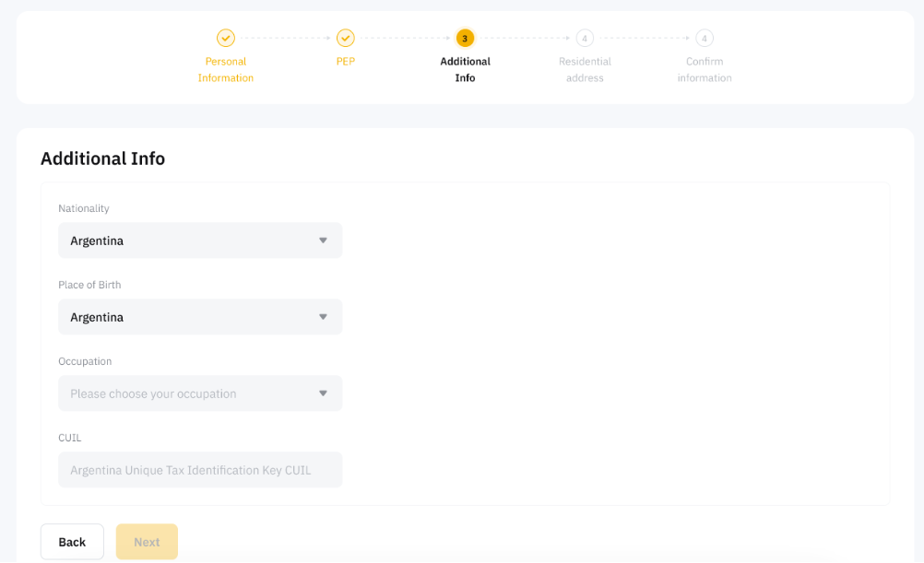Click the PEP step checkmark icon

(x=346, y=38)
